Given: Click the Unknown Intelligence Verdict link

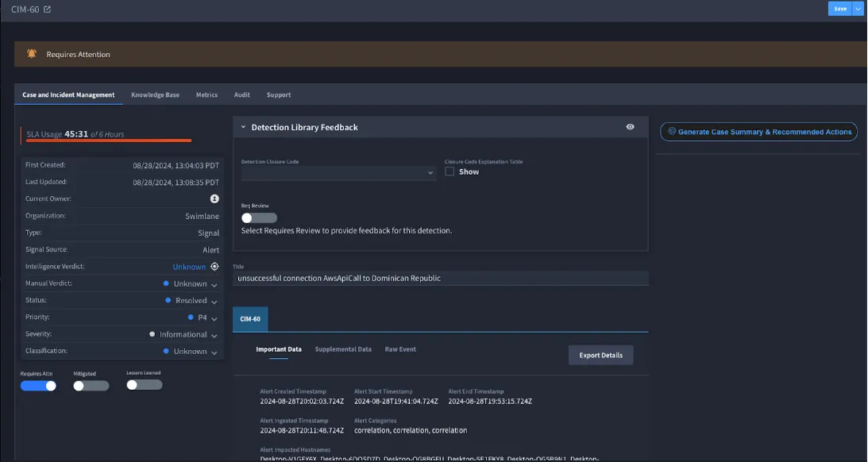Looking at the screenshot, I should pyautogui.click(x=189, y=267).
